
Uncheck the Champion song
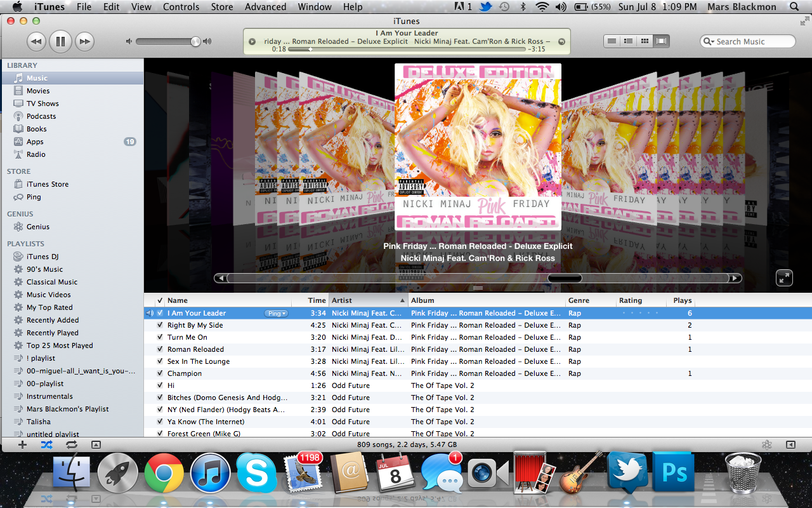pos(160,373)
